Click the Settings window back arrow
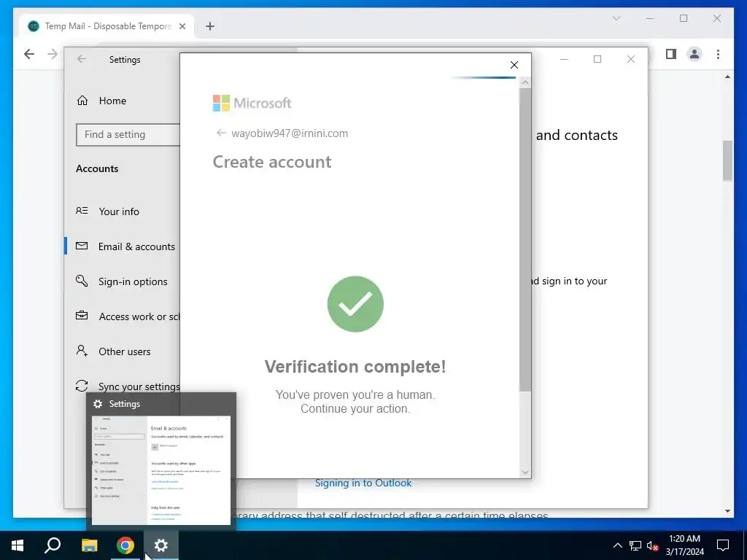 (82, 59)
